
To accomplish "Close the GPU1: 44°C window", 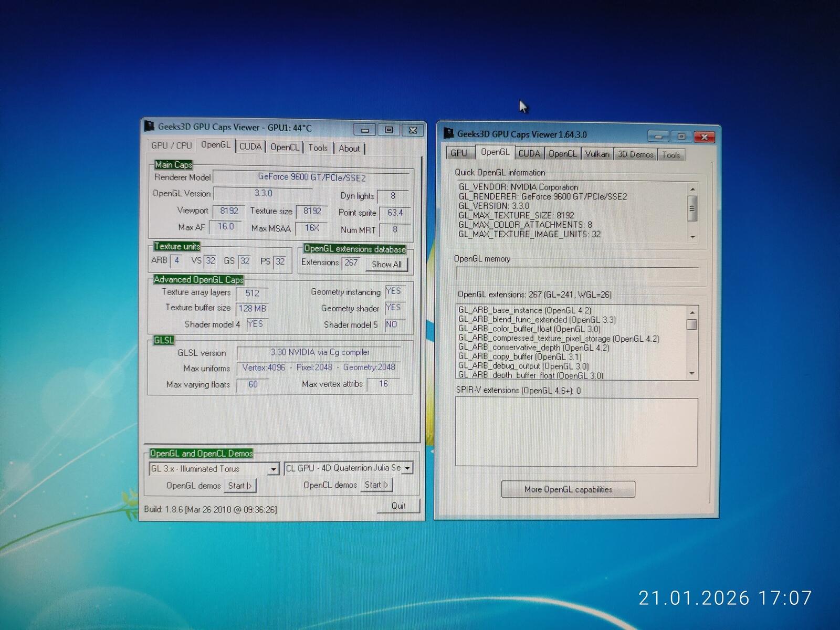I will [413, 130].
